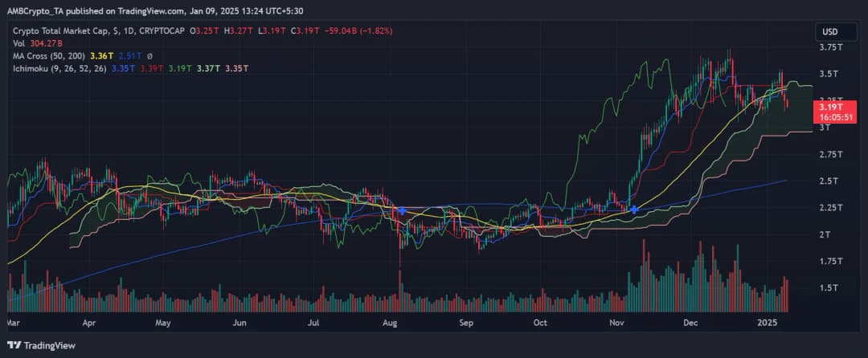This screenshot has height=358, width=868.
Task: Click the green 3.19T Ichimoku value
Action: point(178,69)
